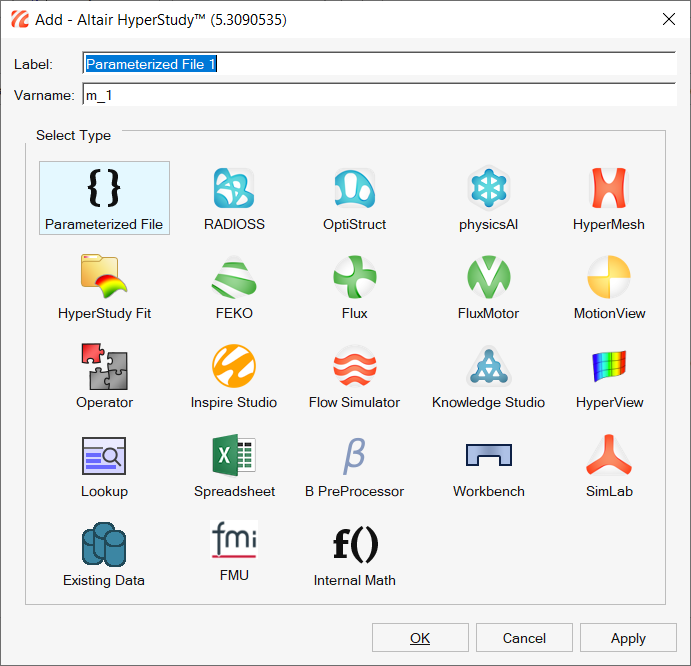Screen dimensions: 691x666
Task: Pick the Flux model icon
Action: [x=354, y=277]
